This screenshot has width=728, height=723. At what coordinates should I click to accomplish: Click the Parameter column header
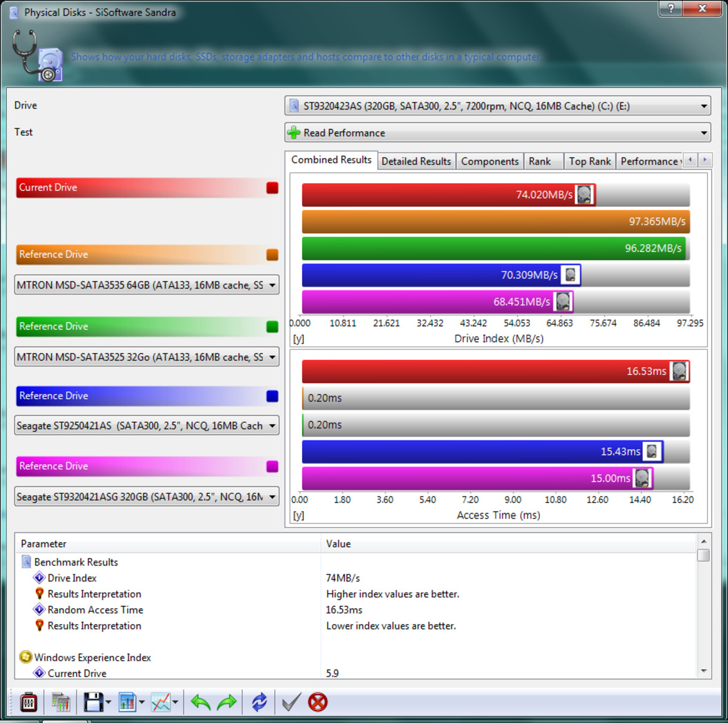(168, 544)
